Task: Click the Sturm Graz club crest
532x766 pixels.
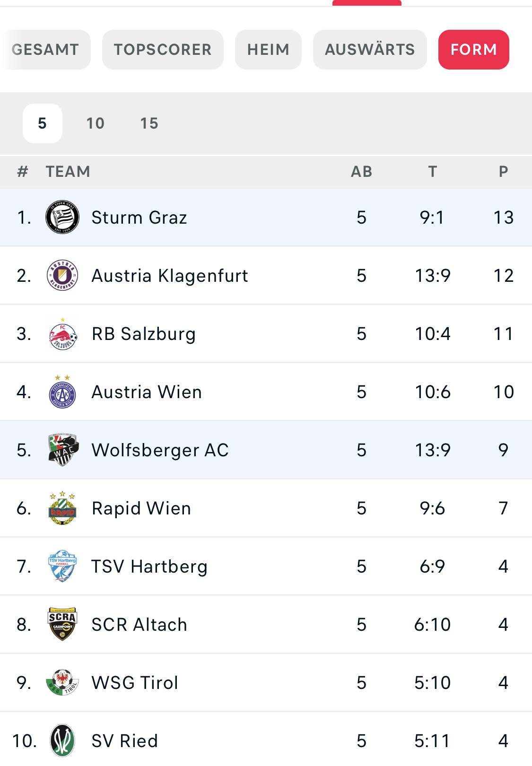Action: (x=62, y=218)
